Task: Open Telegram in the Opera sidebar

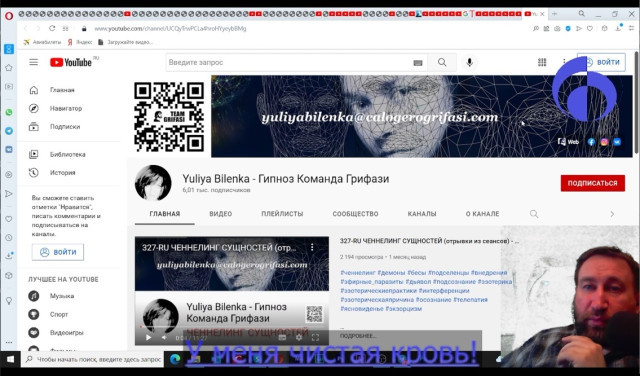Action: tap(9, 131)
